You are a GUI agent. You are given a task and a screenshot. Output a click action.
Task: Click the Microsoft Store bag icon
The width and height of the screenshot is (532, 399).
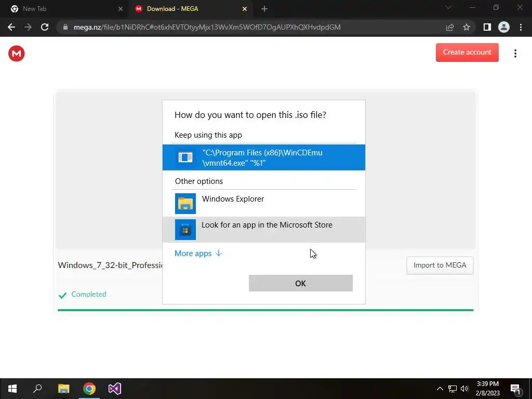[185, 230]
